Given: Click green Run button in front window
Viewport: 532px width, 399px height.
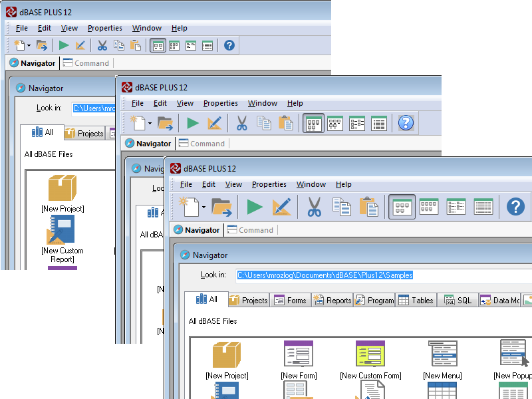Looking at the screenshot, I should pyautogui.click(x=255, y=207).
